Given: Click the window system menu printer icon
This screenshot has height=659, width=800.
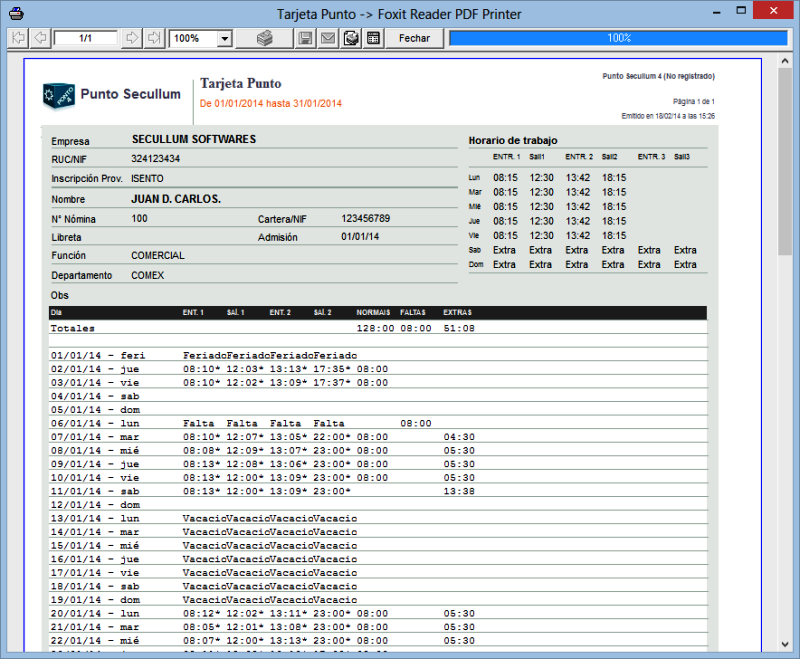Looking at the screenshot, I should click(13, 12).
